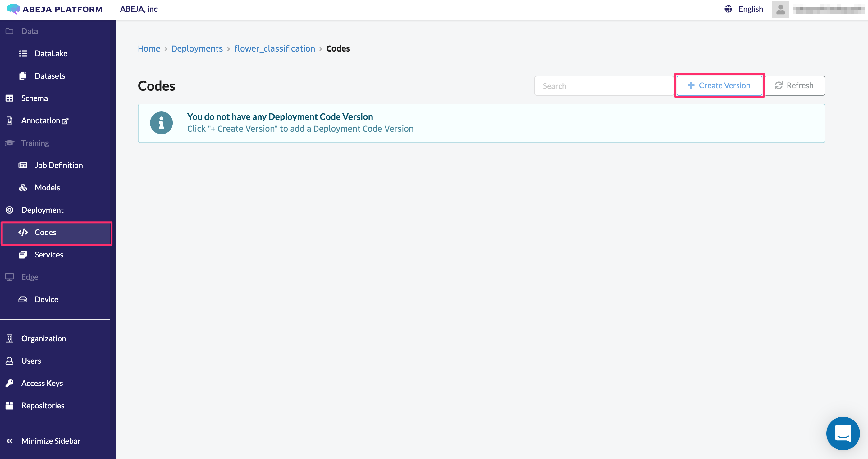This screenshot has width=868, height=459.
Task: Click the Annotation external-link icon
Action: coord(65,121)
